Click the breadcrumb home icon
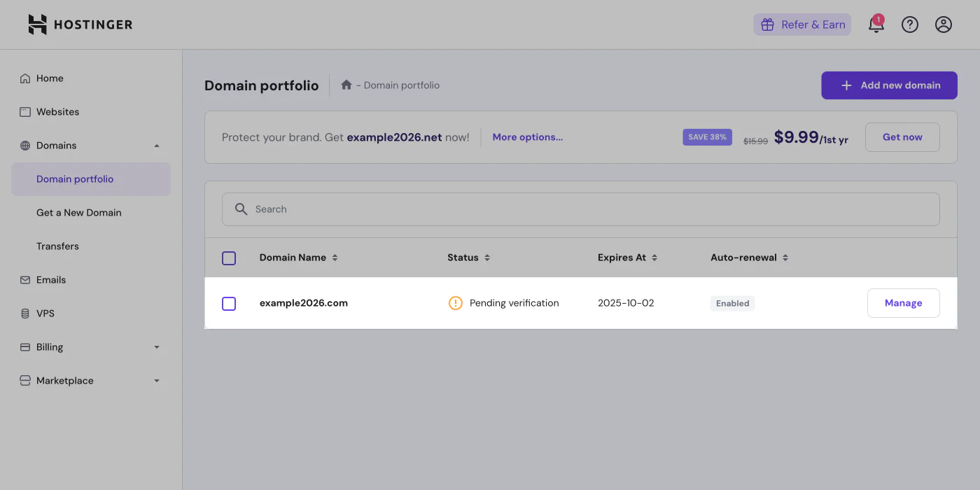980x490 pixels. (x=346, y=84)
